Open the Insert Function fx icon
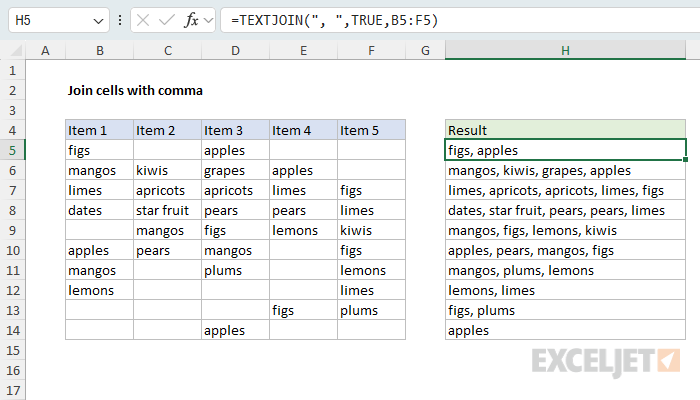This screenshot has height=400, width=700. tap(191, 20)
